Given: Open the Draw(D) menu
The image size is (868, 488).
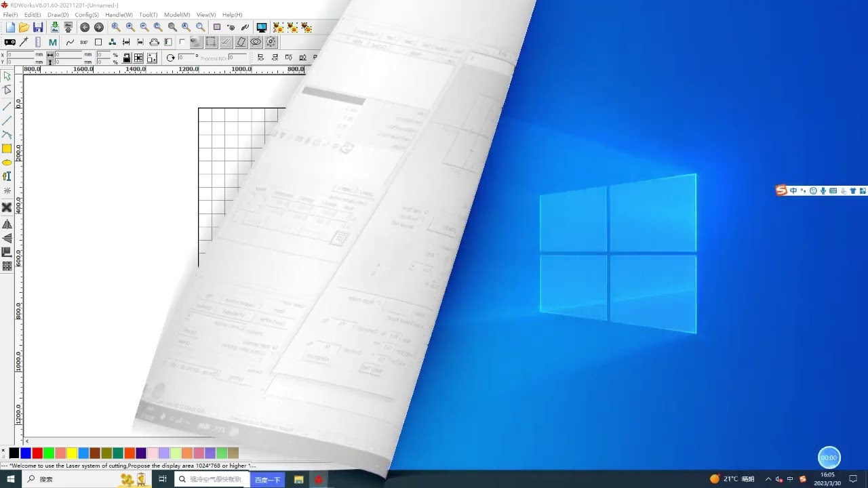Looking at the screenshot, I should pyautogui.click(x=58, y=15).
